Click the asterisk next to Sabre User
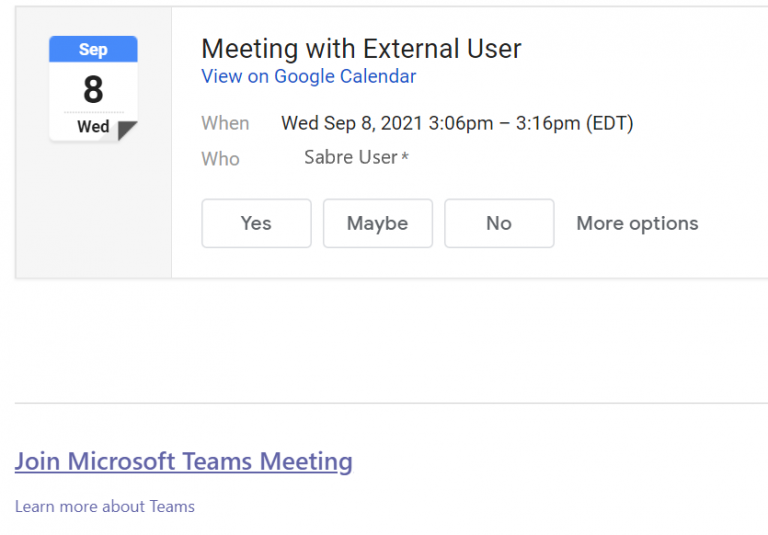Screen dimensions: 768x535 (405, 159)
